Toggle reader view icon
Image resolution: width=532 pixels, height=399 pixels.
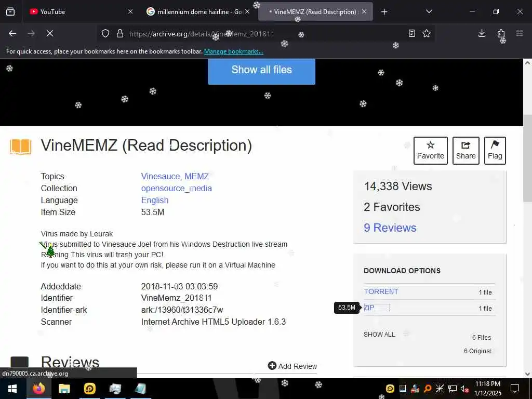[x=412, y=34]
